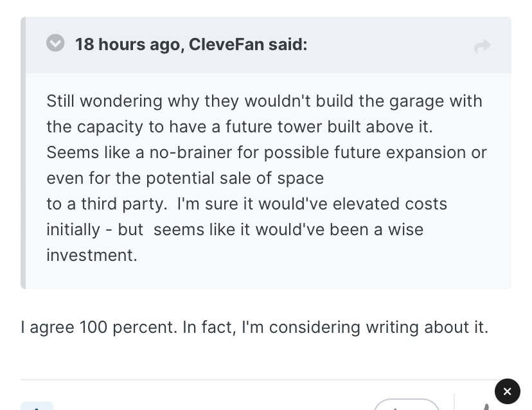Open the "18 hours ago, CleveFan said:" header
This screenshot has width=532, height=410.
pyautogui.click(x=191, y=44)
